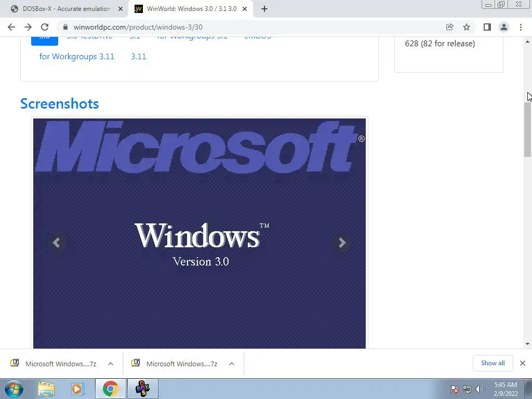Close the downloads bar

[523, 363]
